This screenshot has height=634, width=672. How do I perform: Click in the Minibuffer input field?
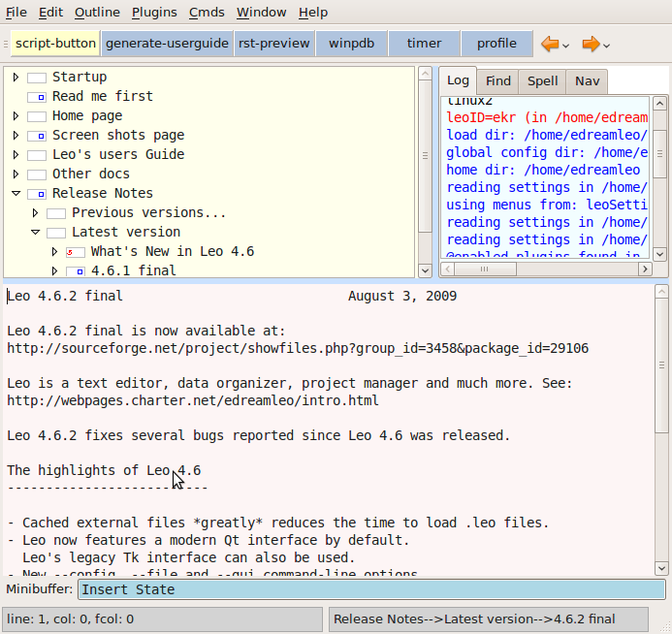click(x=371, y=589)
